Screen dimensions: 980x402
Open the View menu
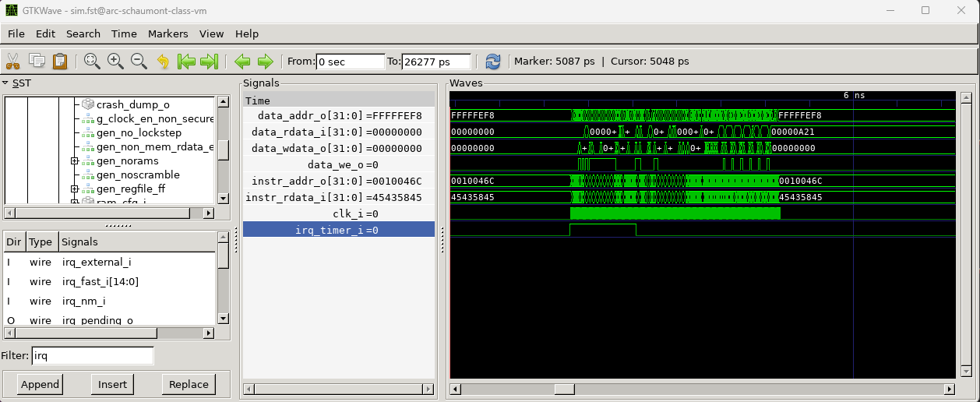[x=211, y=33]
